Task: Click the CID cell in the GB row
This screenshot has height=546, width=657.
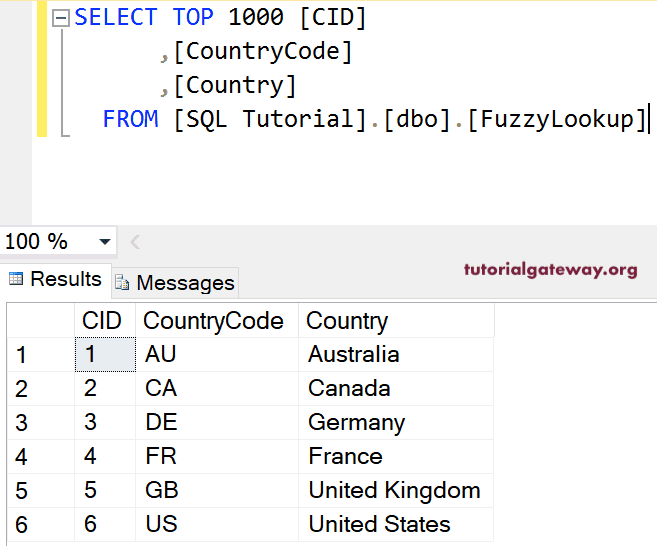Action: (x=105, y=490)
